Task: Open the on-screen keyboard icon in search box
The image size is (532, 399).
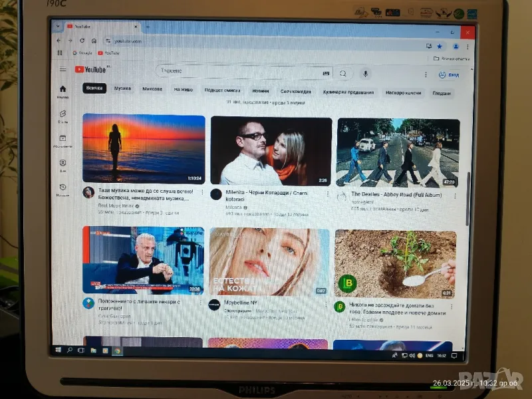Action: [x=326, y=73]
